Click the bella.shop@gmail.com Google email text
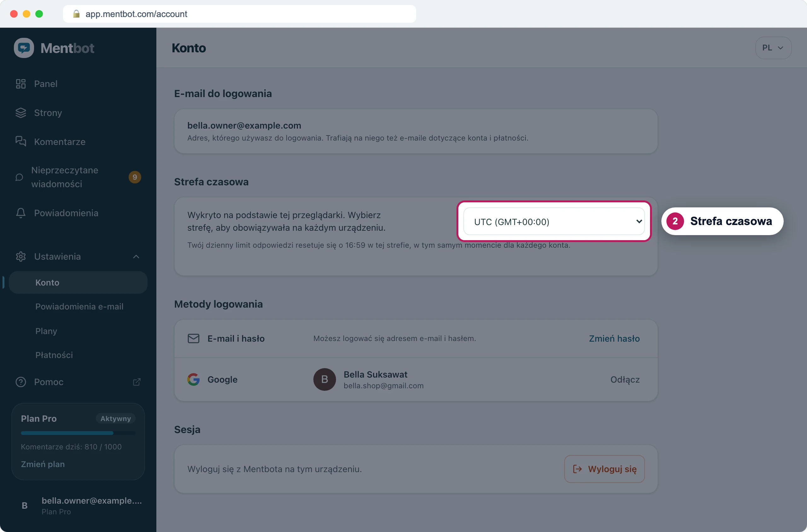Screen dimensions: 807x532 pyautogui.click(x=383, y=386)
